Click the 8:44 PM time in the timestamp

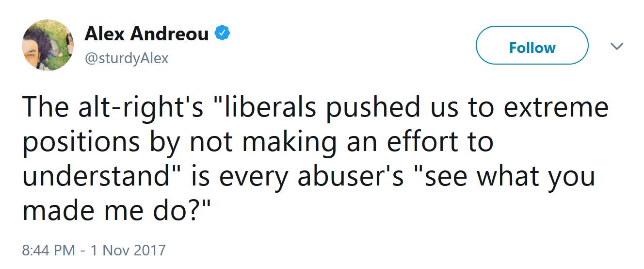(48, 251)
